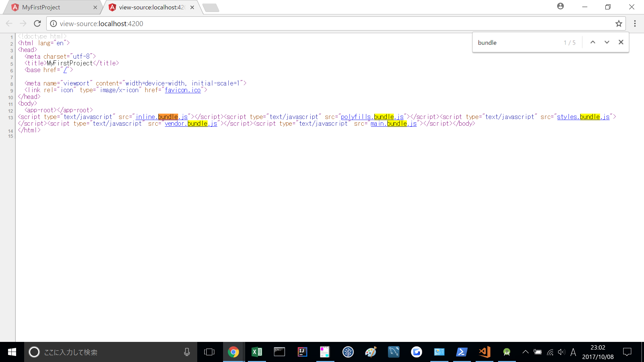This screenshot has width=644, height=362.
Task: Switch to MyFirstProject tab
Action: (50, 7)
